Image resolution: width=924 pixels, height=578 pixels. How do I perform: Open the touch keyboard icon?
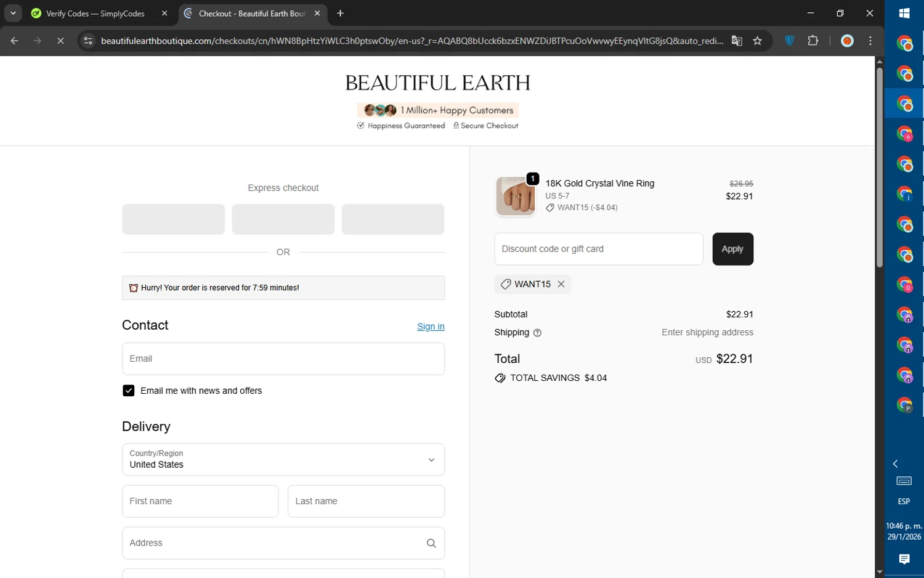(904, 481)
